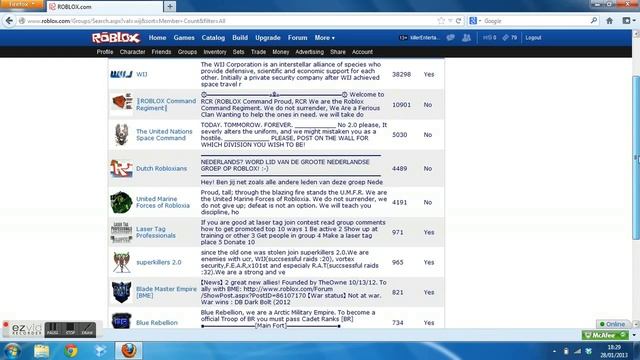This screenshot has height=360, width=640.
Task: Open Account in sub-navigation
Action: pyautogui.click(x=362, y=52)
